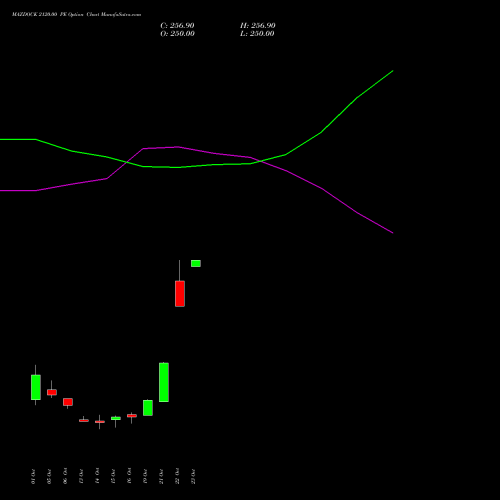Select the tall red candlestick for 22 Oct
This screenshot has height=500, width=500.
[180, 294]
